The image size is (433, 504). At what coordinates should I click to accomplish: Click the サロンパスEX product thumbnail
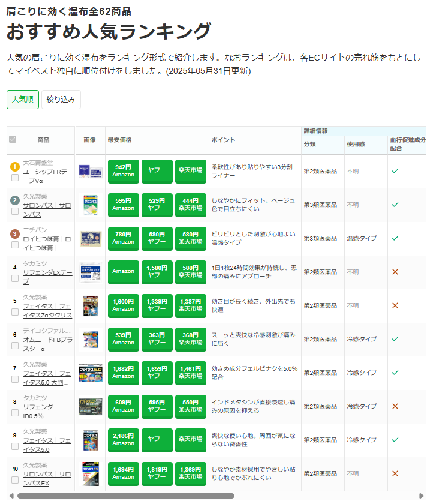[91, 474]
